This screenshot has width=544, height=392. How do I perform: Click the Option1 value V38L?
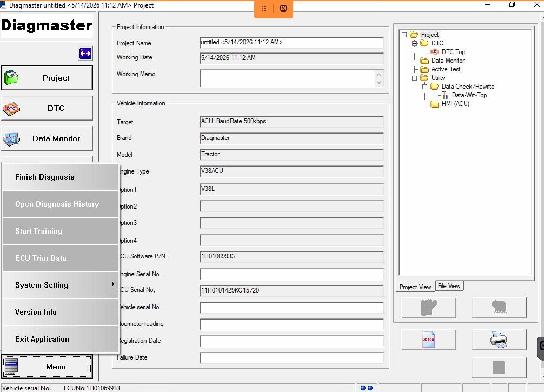click(292, 189)
